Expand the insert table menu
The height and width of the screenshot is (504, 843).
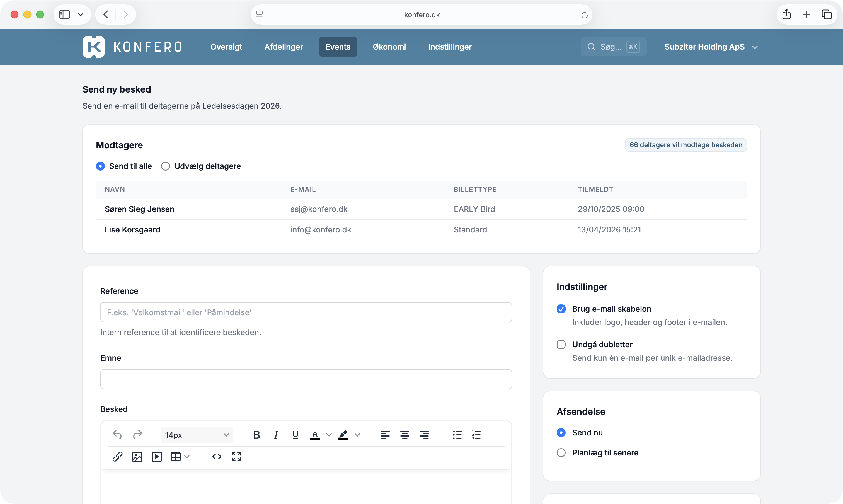[x=186, y=456]
